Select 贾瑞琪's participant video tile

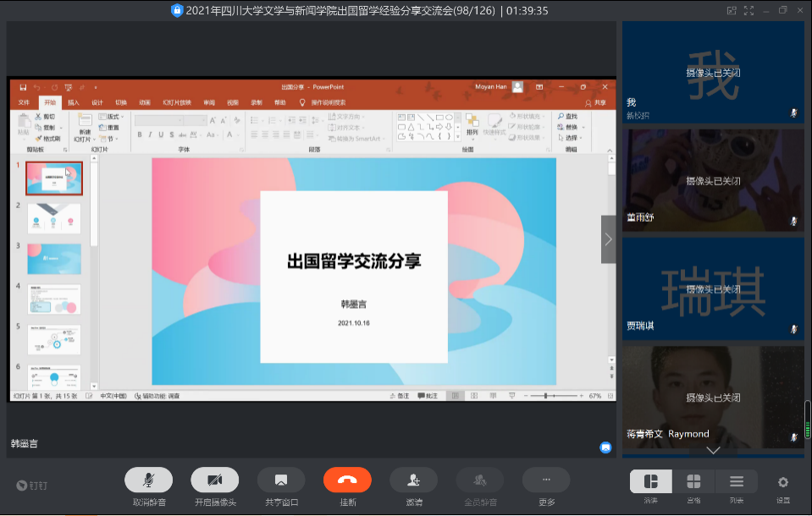click(713, 288)
